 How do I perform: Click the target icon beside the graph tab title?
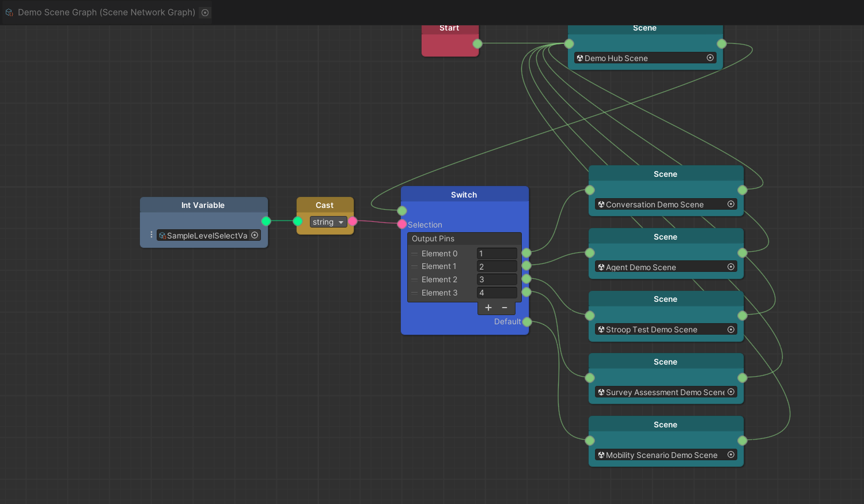coord(205,13)
